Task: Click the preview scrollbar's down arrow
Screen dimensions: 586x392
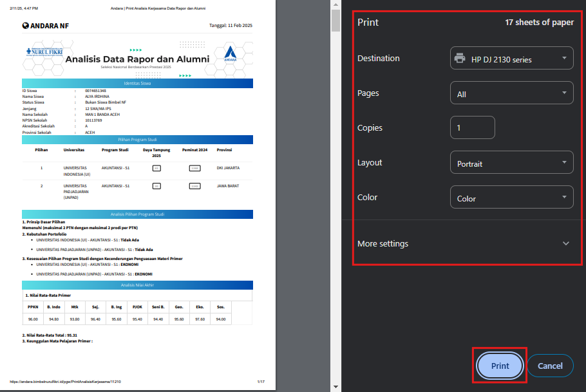Action: tap(335, 387)
